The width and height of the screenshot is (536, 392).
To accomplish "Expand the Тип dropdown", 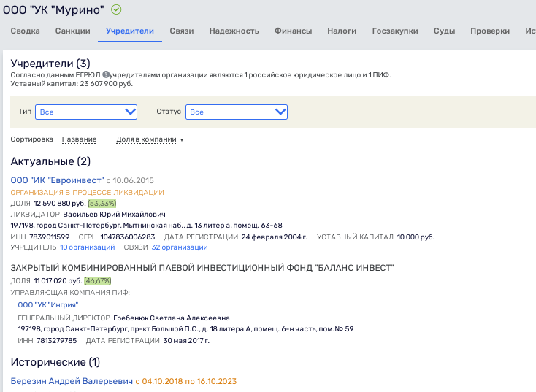I will [86, 112].
